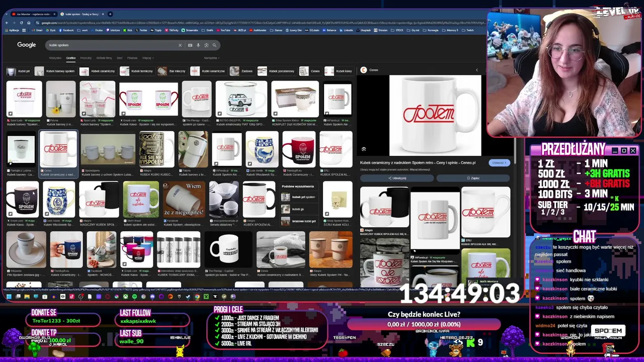Image resolution: width=644 pixels, height=362 pixels.
Task: Click the donation goal progress bar
Action: [424, 324]
